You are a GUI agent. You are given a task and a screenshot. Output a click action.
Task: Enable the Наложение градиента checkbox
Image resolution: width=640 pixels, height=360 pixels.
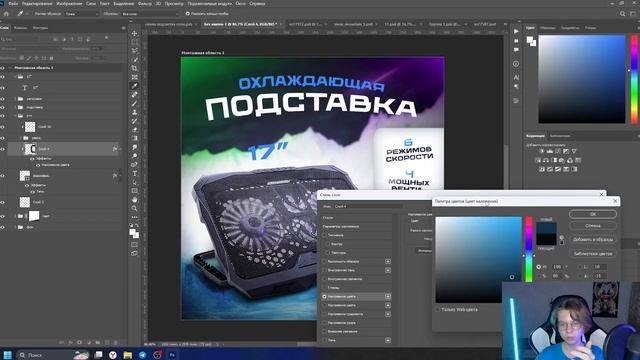tap(325, 314)
